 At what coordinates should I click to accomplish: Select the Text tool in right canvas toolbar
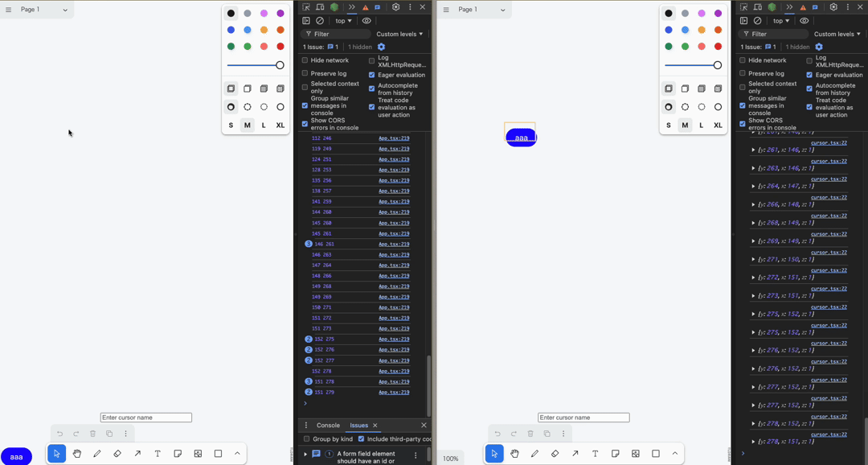pos(595,454)
